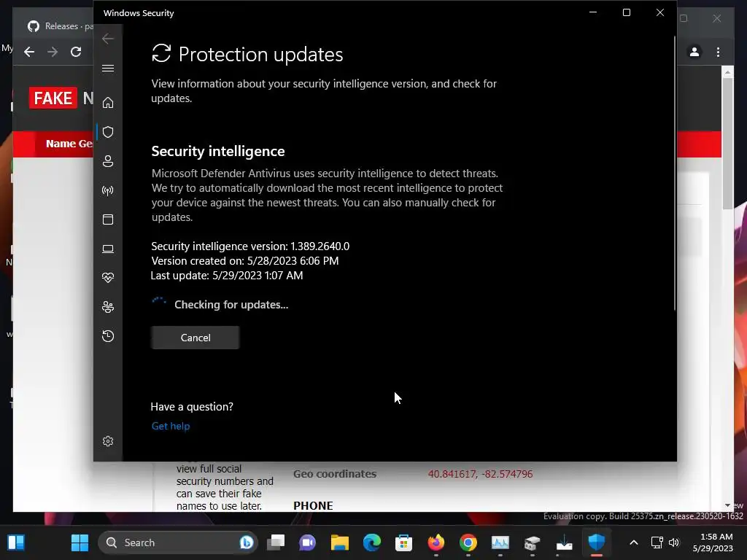The image size is (747, 560).
Task: Click the Protection updates refresh icon
Action: tap(161, 53)
